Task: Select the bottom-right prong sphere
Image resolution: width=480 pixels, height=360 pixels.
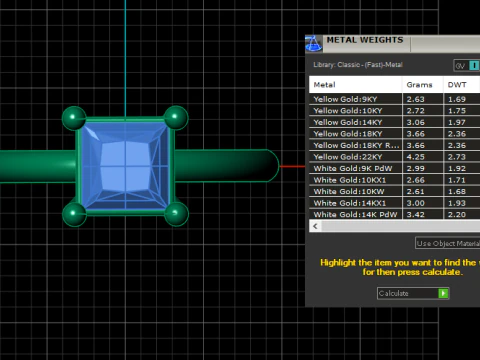Action: coord(176,213)
